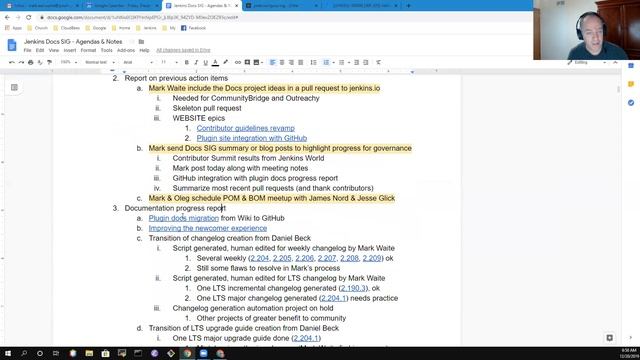Screen dimensions: 640x360
Task: Open the highlight color picker
Action: [225, 62]
